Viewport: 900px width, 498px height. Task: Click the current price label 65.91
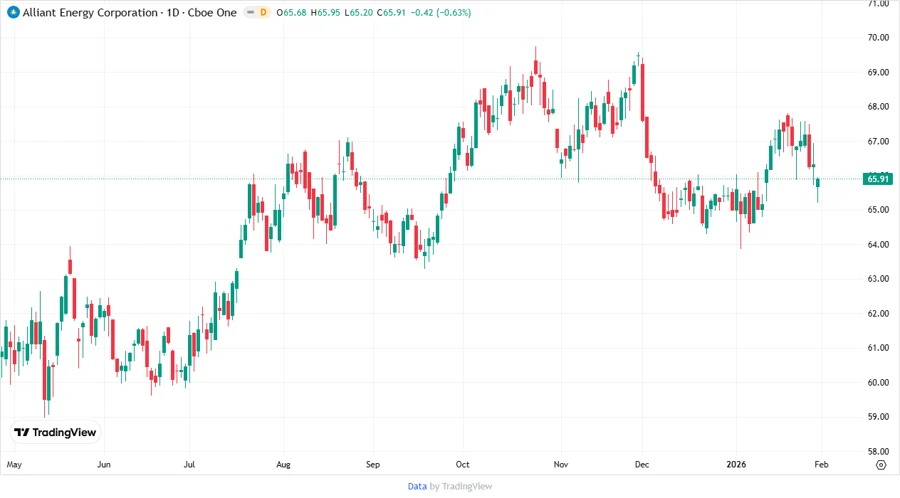(878, 179)
